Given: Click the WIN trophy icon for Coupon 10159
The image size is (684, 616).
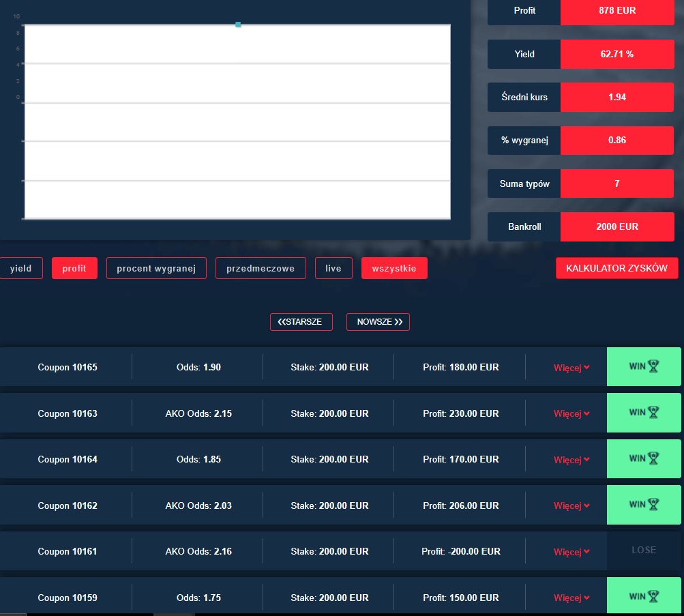Looking at the screenshot, I should (x=653, y=597).
